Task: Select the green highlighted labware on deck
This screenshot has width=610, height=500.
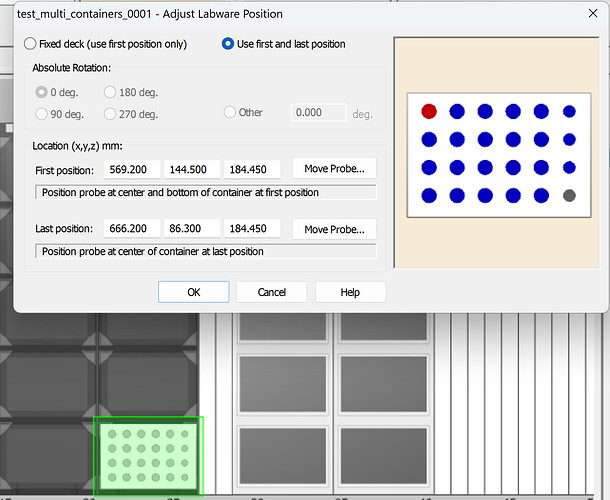Action: 148,456
